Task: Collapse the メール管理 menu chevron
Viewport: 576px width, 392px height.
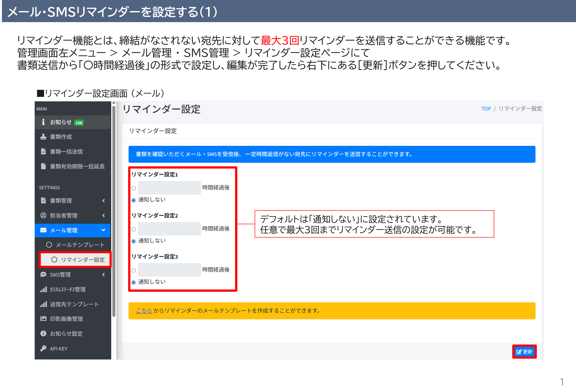Action: [104, 230]
